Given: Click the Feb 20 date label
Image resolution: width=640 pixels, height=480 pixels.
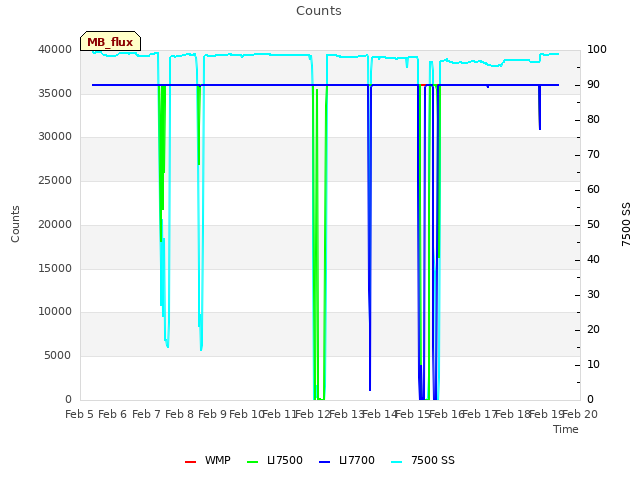Looking at the screenshot, I should (x=580, y=415).
